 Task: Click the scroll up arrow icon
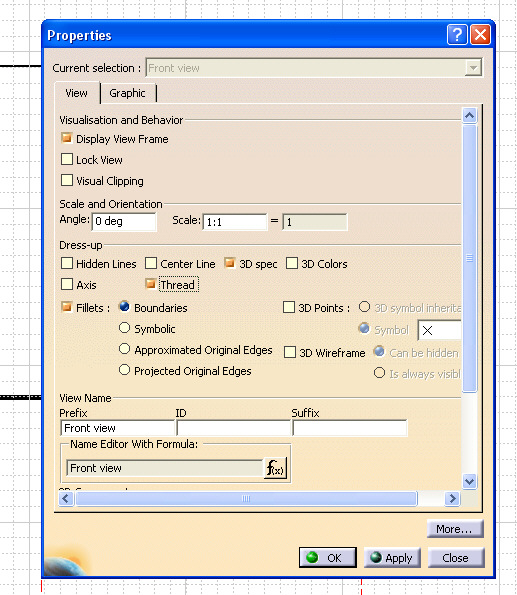(470, 115)
